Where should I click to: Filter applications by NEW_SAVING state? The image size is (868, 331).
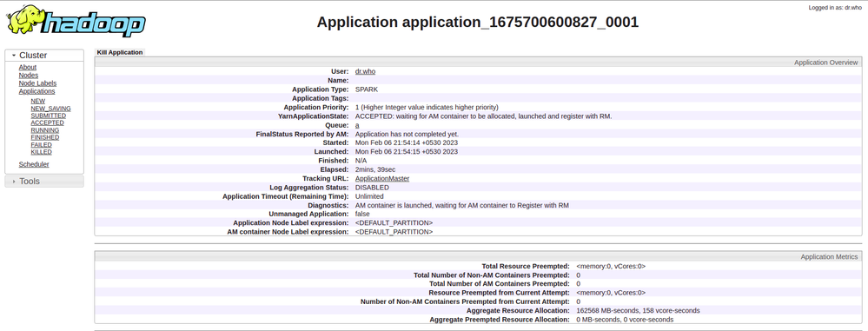pos(51,109)
